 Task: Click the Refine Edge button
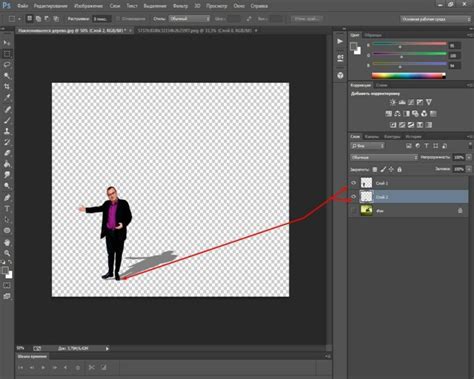pos(307,19)
